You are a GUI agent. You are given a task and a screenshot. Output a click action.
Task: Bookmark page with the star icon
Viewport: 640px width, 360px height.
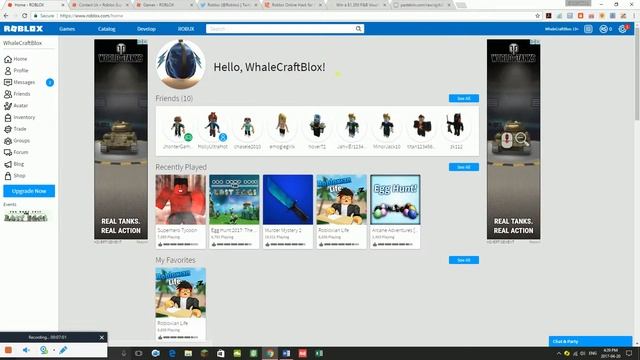pos(538,16)
